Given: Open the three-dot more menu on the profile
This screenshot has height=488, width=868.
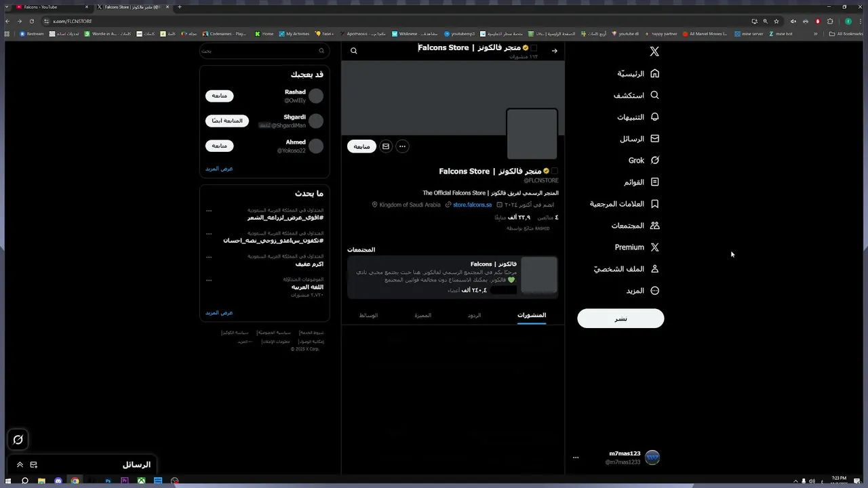Looking at the screenshot, I should (x=402, y=146).
